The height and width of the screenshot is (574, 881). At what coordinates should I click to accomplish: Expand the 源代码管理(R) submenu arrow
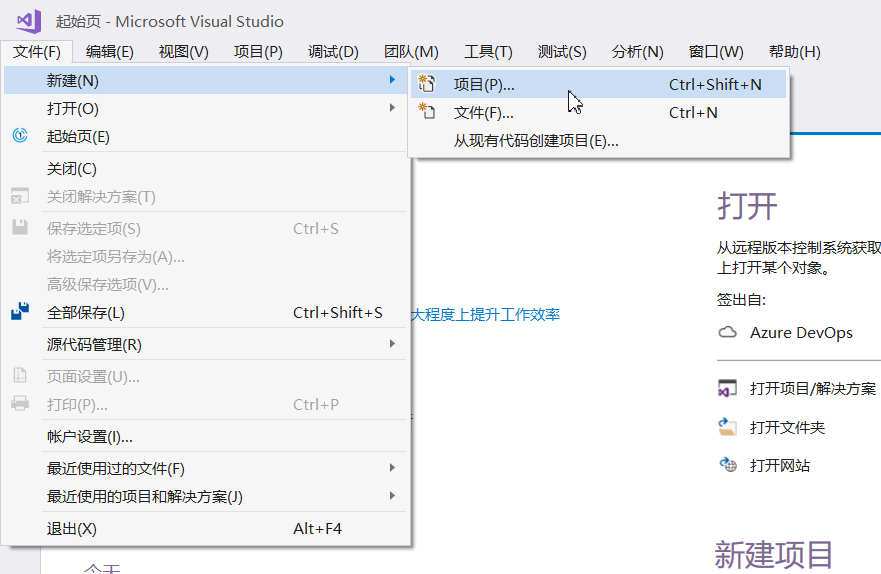click(392, 344)
